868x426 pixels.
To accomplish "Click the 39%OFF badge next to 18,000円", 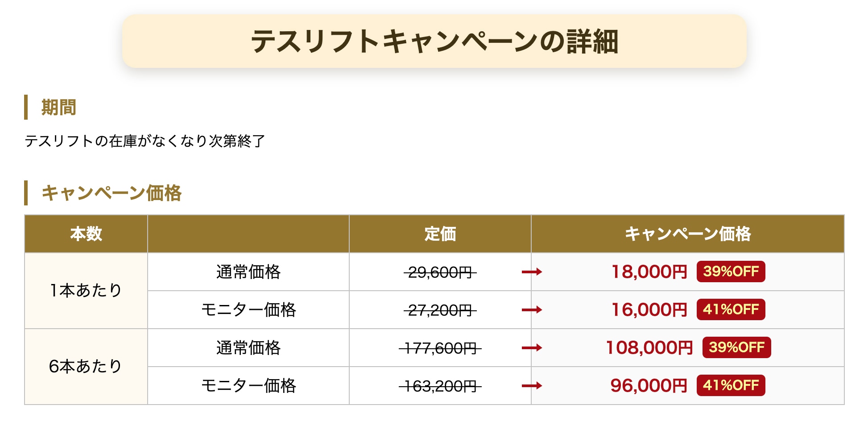I will pos(731,271).
